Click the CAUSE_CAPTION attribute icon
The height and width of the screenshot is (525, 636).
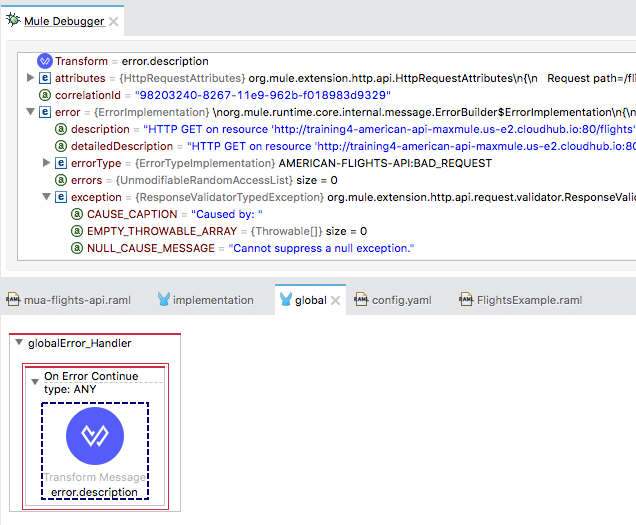click(x=77, y=214)
